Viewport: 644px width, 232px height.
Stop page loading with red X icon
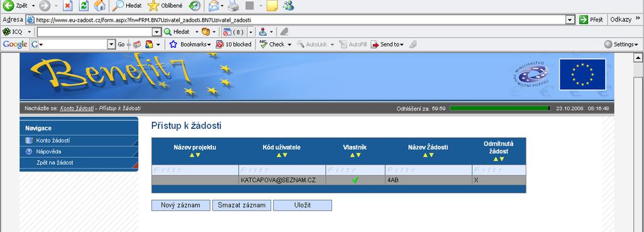click(x=68, y=6)
